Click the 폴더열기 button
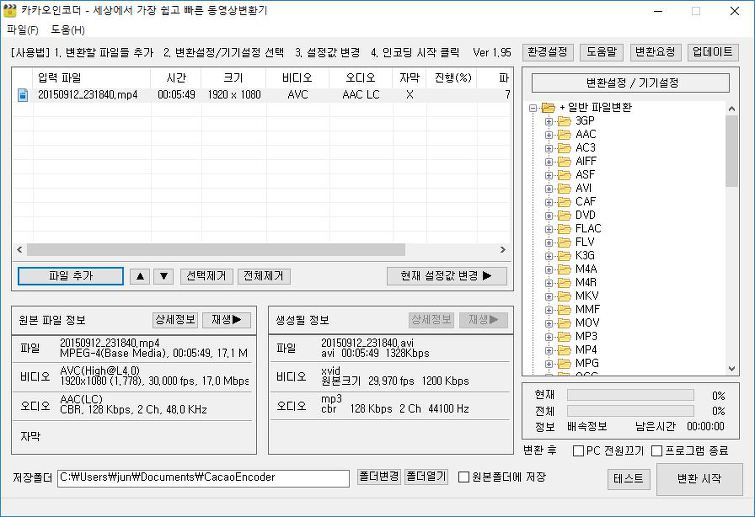 tap(426, 477)
